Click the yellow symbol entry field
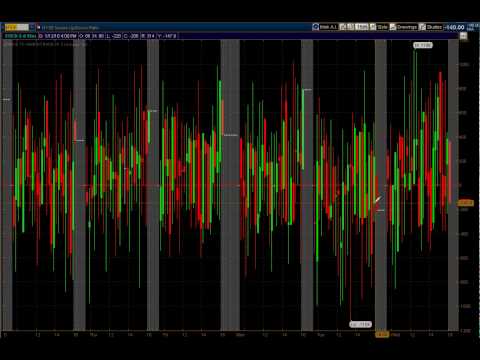480x360 pixels. [17, 27]
